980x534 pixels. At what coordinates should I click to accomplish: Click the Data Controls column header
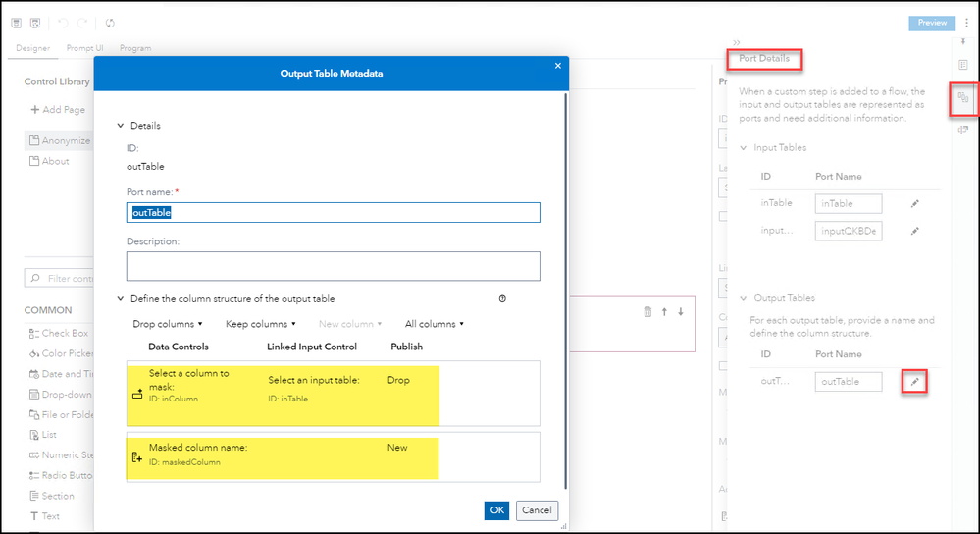tap(179, 347)
